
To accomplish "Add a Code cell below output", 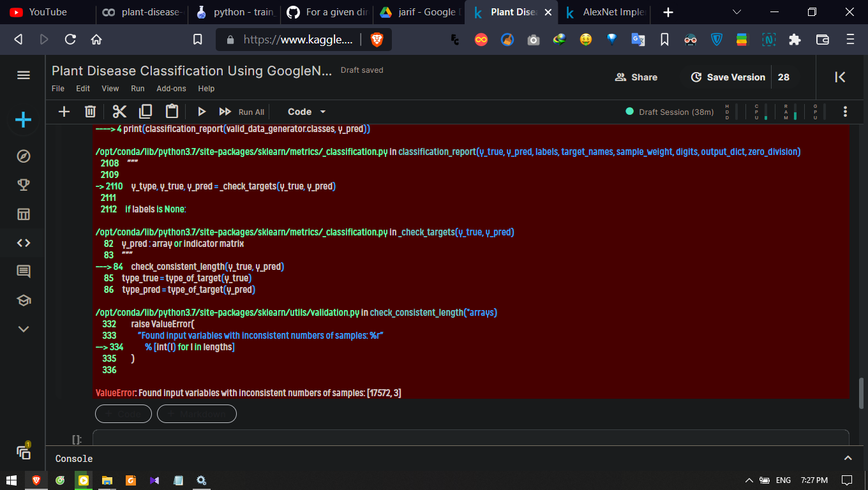I will pyautogui.click(x=123, y=414).
